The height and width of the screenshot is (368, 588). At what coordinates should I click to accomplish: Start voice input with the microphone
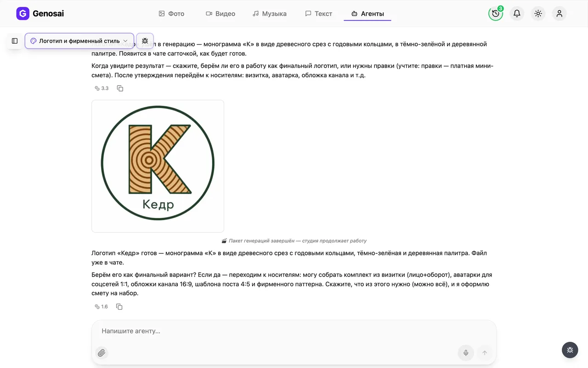point(466,353)
